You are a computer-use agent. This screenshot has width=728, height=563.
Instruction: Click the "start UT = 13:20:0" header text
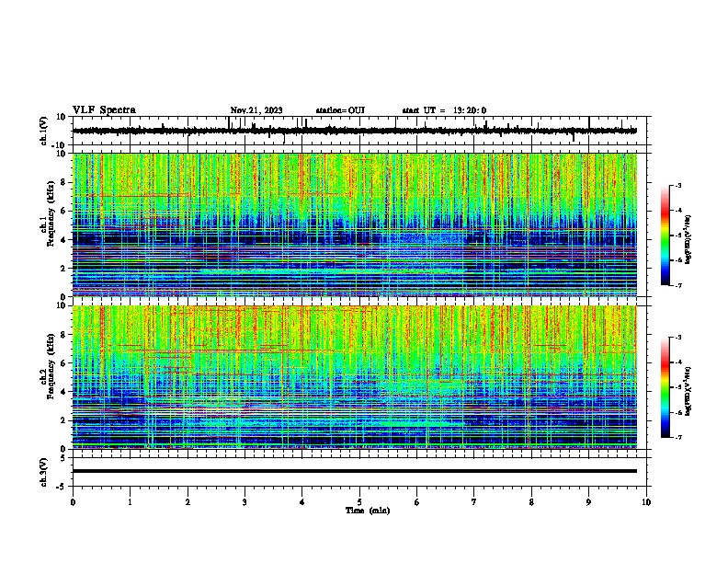tap(444, 110)
